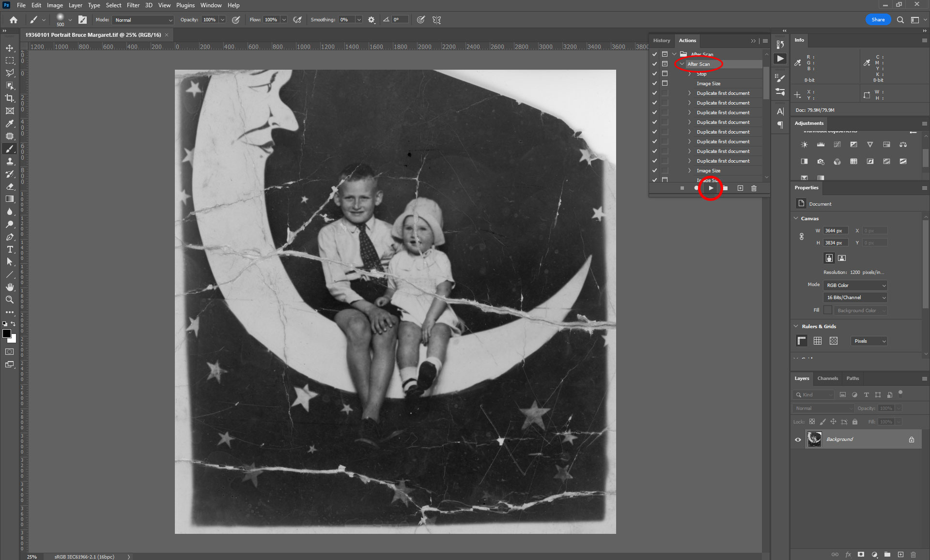The image size is (930, 560).
Task: Click the Hand tool
Action: tap(10, 287)
